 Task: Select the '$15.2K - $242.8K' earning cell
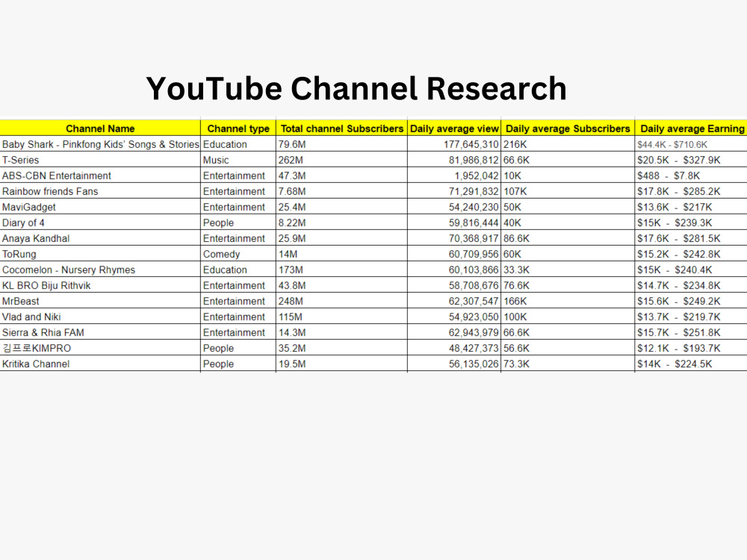[x=691, y=255]
